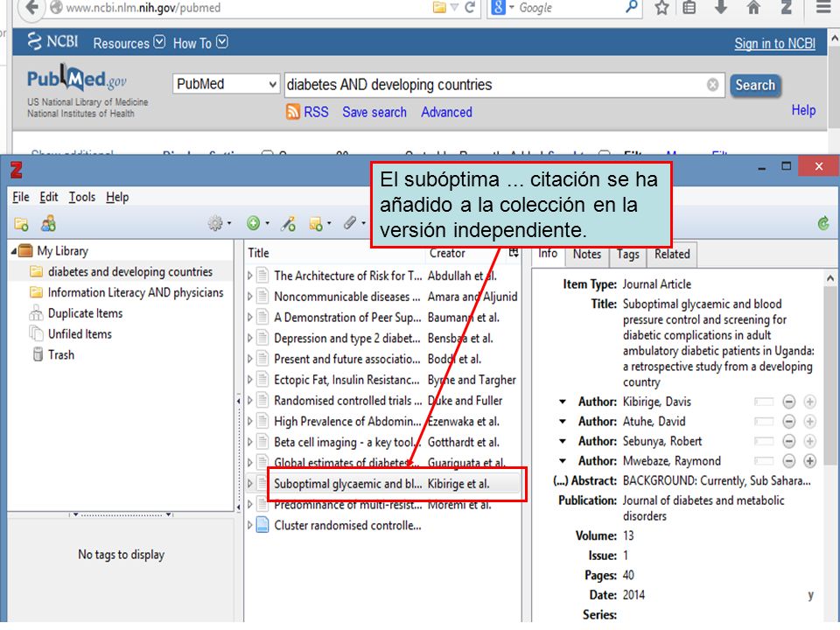Sync Zotero with the green sync arrow
The height and width of the screenshot is (630, 840).
(823, 223)
